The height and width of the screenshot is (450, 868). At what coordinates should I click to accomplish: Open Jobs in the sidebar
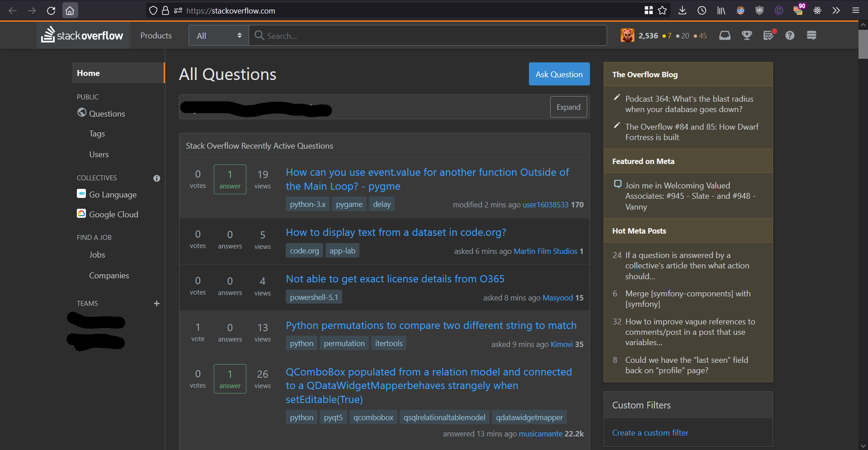[x=97, y=254]
